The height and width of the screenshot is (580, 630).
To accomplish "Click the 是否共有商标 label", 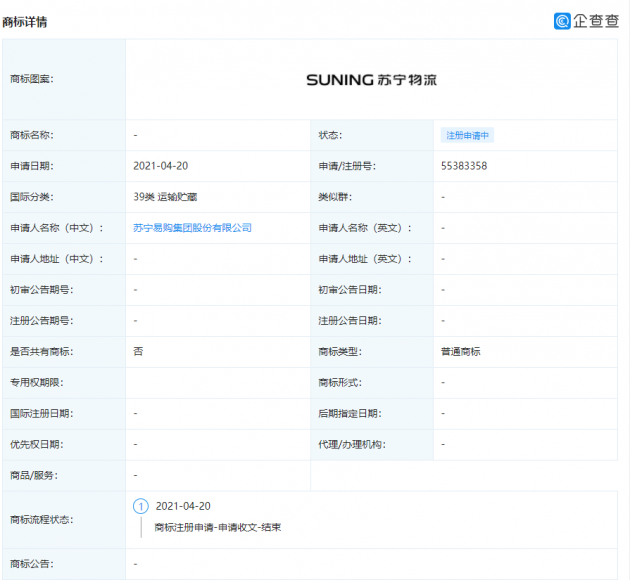I will point(42,351).
